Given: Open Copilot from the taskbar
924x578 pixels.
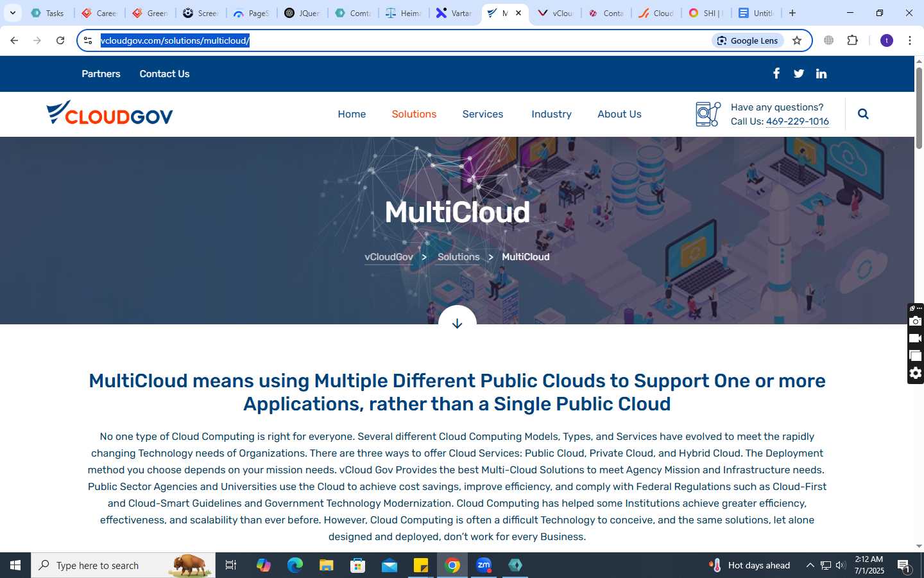Looking at the screenshot, I should pos(264,565).
